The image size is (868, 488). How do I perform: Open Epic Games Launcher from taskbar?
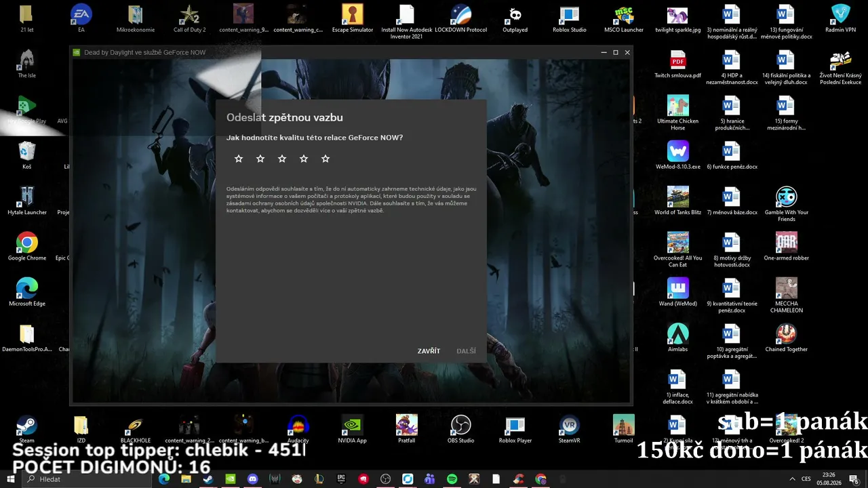(x=341, y=479)
